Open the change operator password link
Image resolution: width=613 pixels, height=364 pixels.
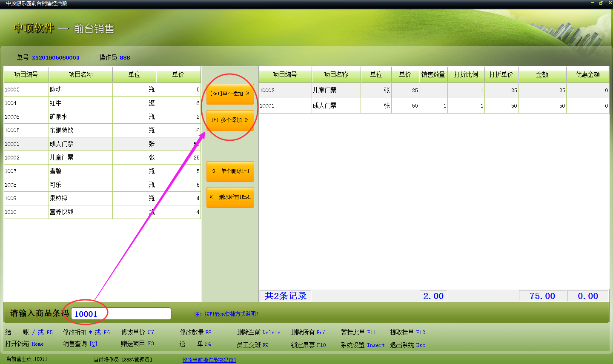click(x=209, y=360)
